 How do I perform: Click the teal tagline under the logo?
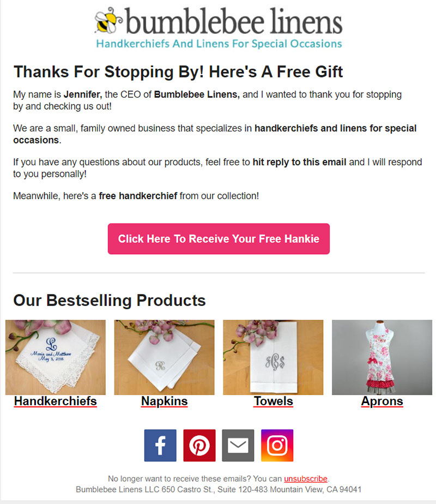[219, 44]
